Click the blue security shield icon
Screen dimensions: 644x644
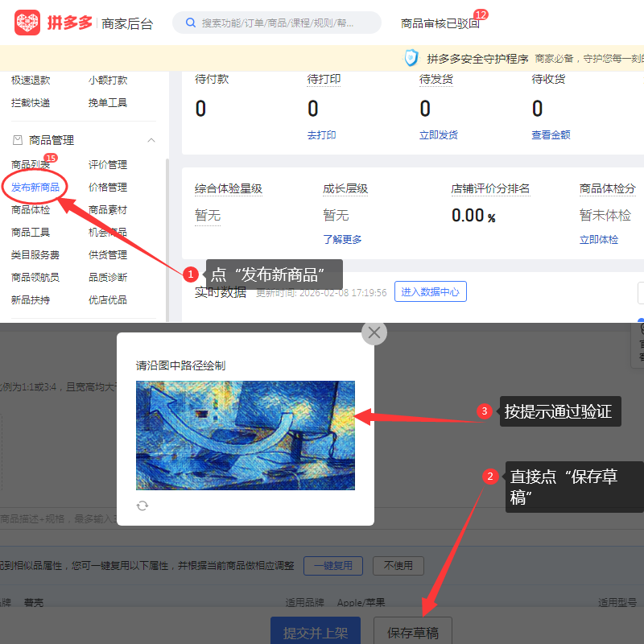click(411, 58)
